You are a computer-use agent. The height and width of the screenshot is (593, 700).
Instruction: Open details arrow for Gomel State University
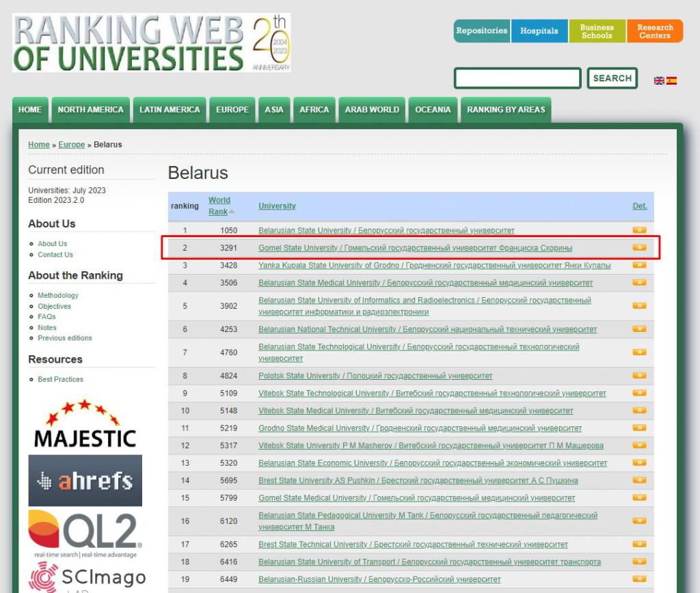click(639, 248)
